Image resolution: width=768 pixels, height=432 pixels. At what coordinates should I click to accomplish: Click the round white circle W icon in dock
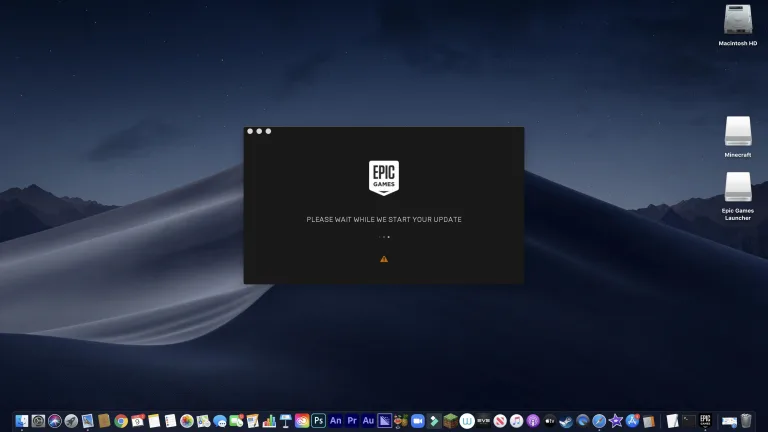click(x=467, y=421)
